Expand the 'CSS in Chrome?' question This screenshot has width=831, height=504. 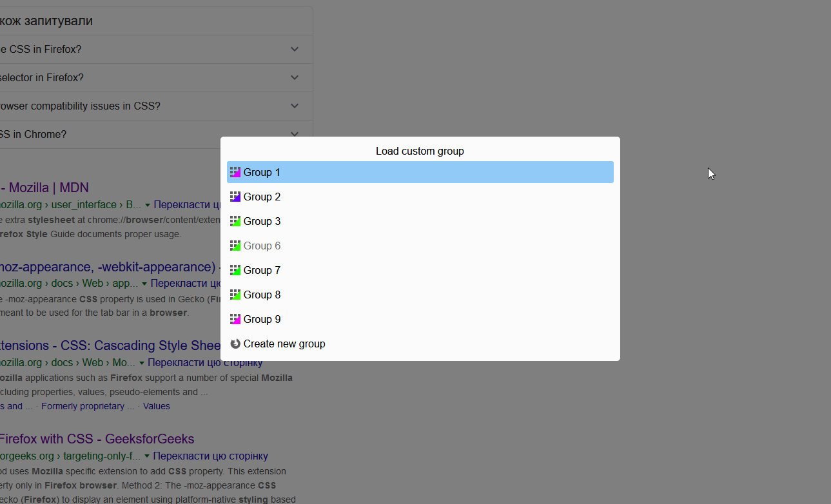(x=294, y=134)
